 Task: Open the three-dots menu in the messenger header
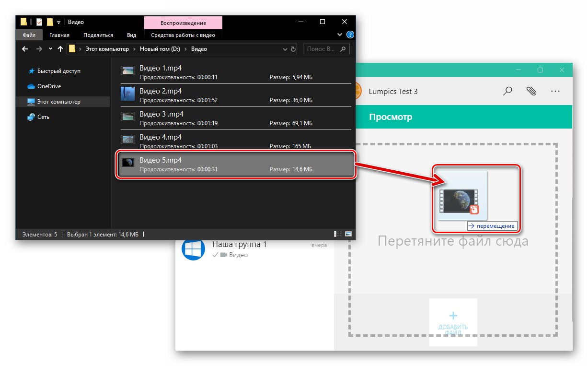point(555,91)
